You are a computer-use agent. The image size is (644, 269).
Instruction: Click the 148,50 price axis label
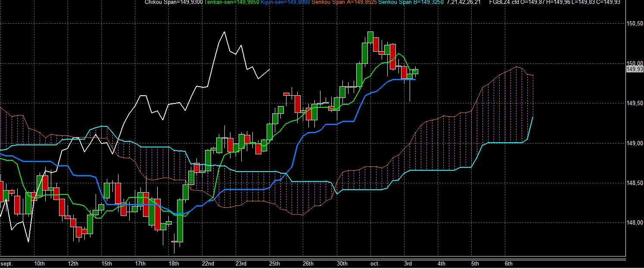pyautogui.click(x=635, y=183)
